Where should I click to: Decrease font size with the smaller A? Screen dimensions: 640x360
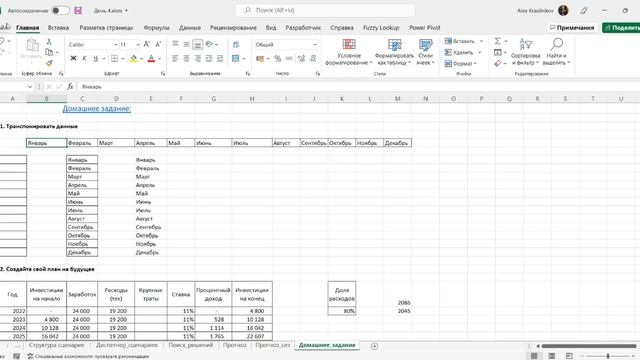click(x=158, y=44)
